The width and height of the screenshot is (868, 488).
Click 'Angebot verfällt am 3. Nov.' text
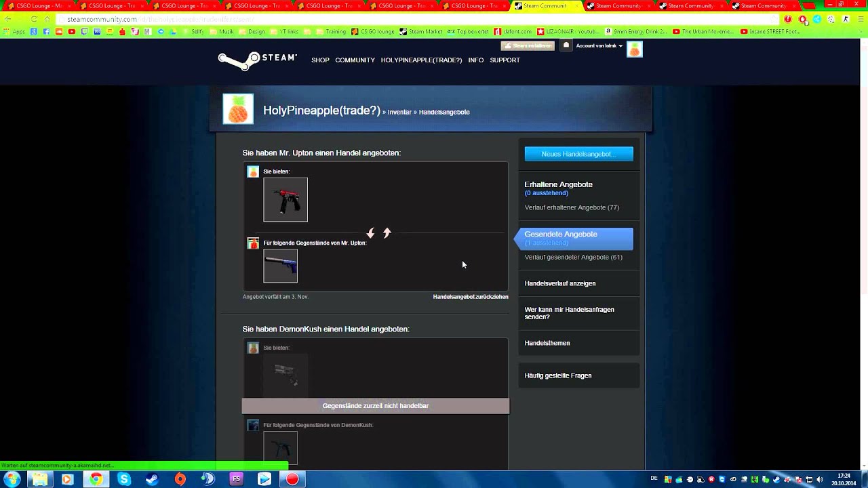[275, 297]
